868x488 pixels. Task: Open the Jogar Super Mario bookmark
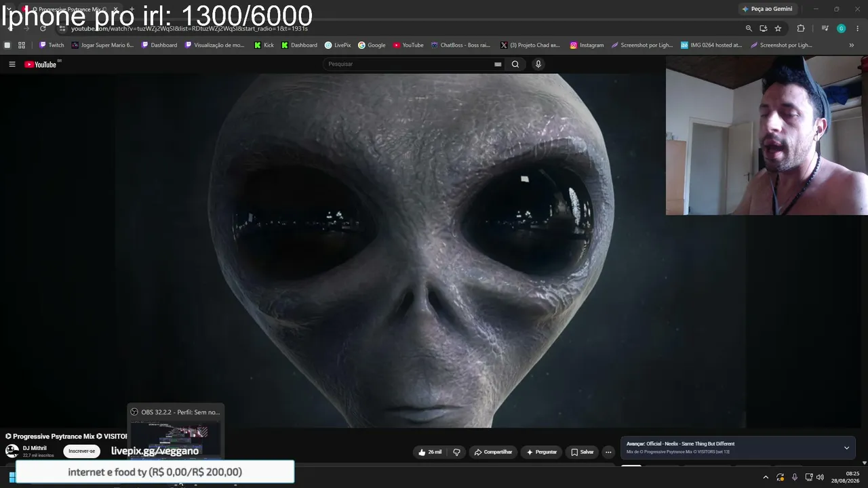[102, 45]
